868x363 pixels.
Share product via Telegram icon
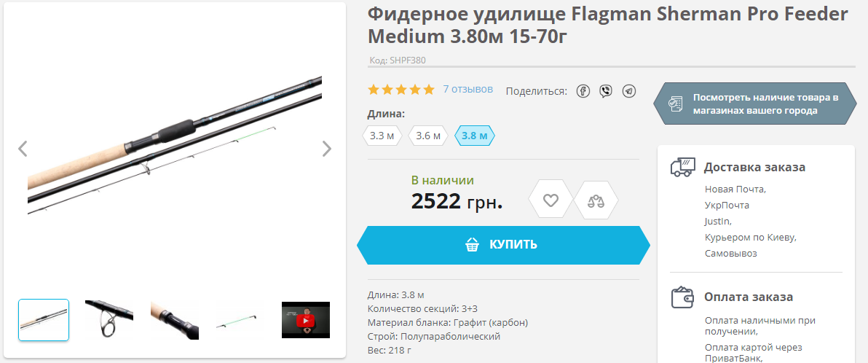click(629, 91)
